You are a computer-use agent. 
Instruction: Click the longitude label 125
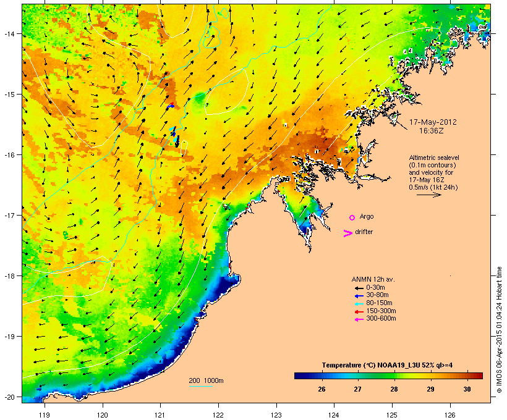pyautogui.click(x=392, y=415)
